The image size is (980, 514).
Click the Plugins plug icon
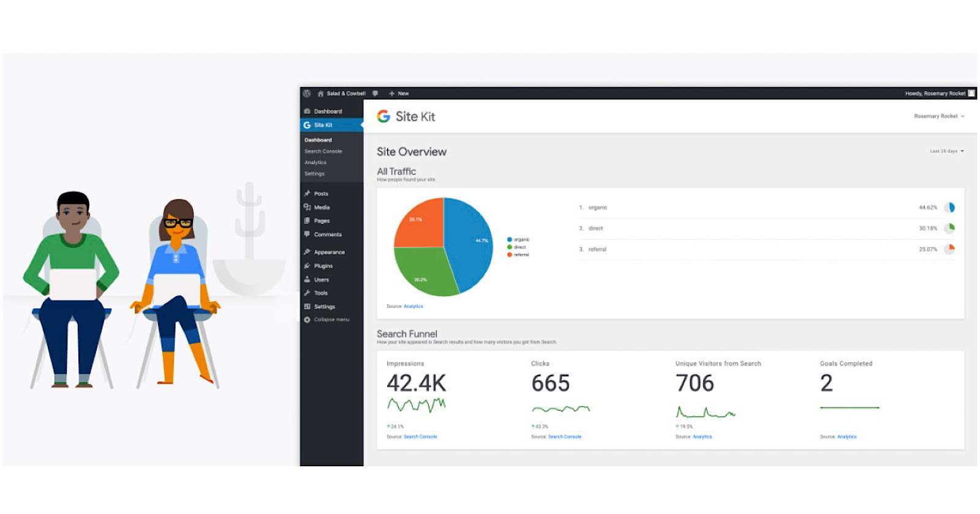pos(307,266)
